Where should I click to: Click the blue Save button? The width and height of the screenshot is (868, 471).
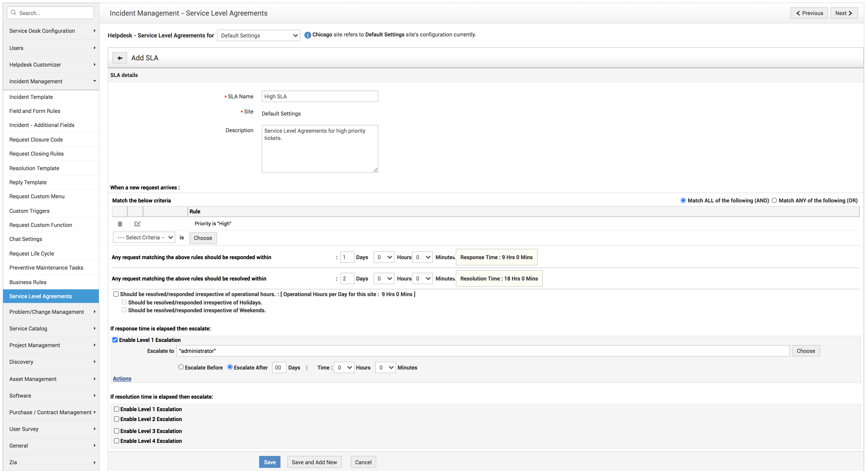coord(270,462)
